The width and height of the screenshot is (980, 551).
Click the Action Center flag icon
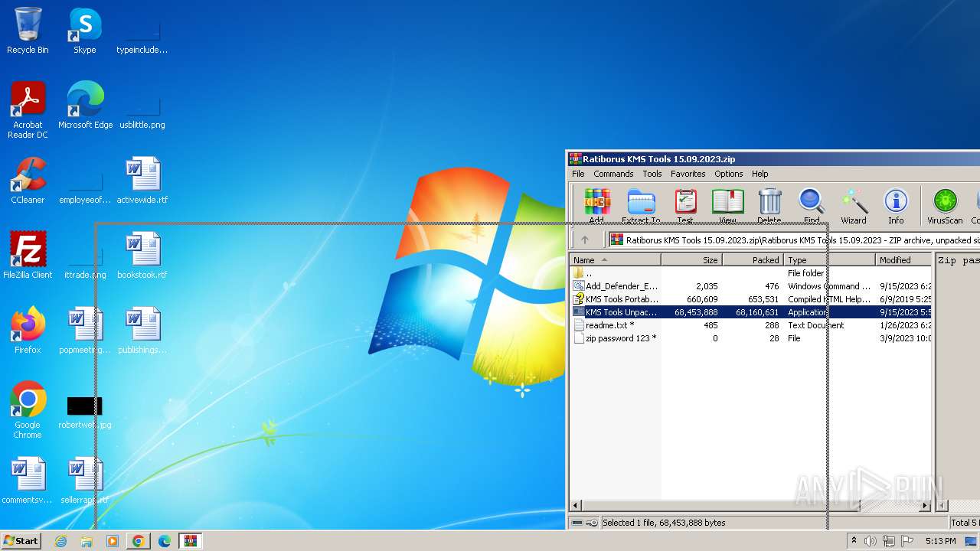(x=907, y=541)
